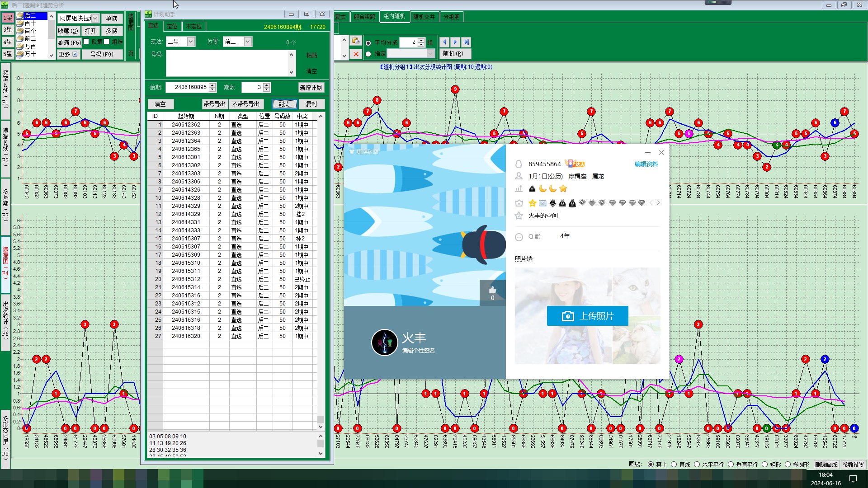
Task: Select the 矩形 radio button
Action: tap(764, 465)
